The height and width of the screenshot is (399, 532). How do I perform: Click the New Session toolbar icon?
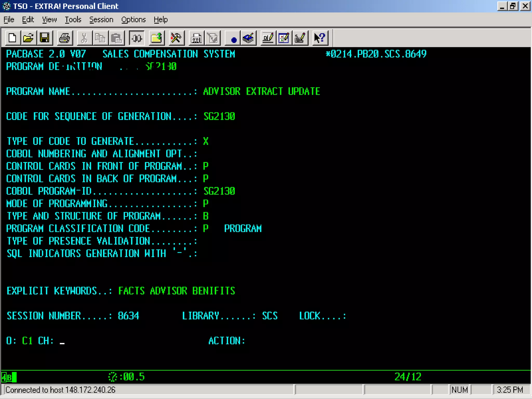pyautogui.click(x=12, y=38)
